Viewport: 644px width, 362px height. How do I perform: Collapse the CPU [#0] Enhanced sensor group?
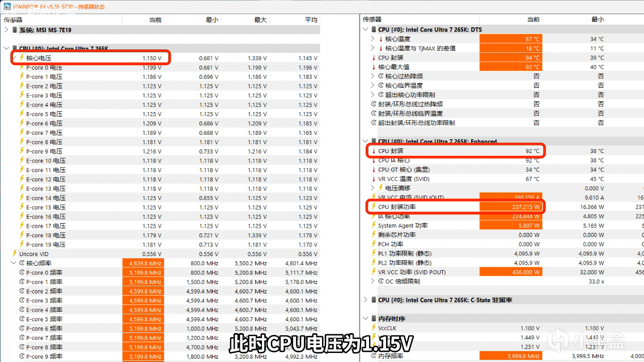[x=366, y=141]
